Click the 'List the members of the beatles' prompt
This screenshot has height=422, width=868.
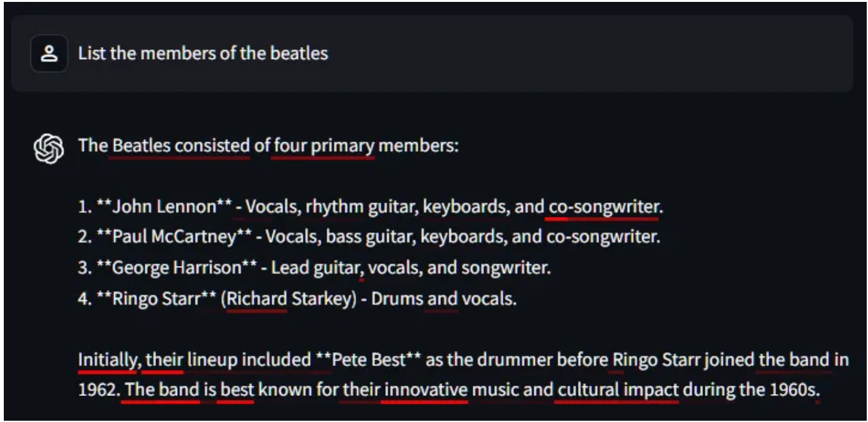pos(203,53)
